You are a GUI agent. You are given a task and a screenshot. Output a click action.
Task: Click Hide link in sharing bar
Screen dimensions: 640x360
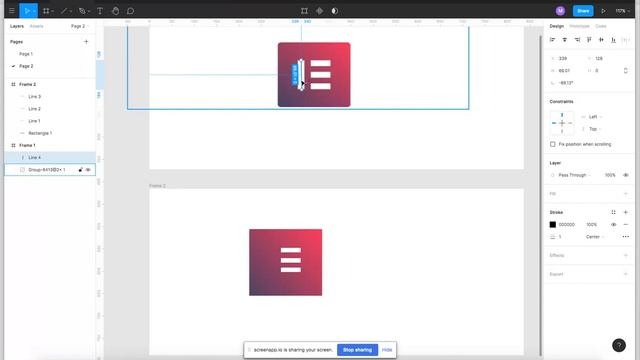click(x=387, y=350)
